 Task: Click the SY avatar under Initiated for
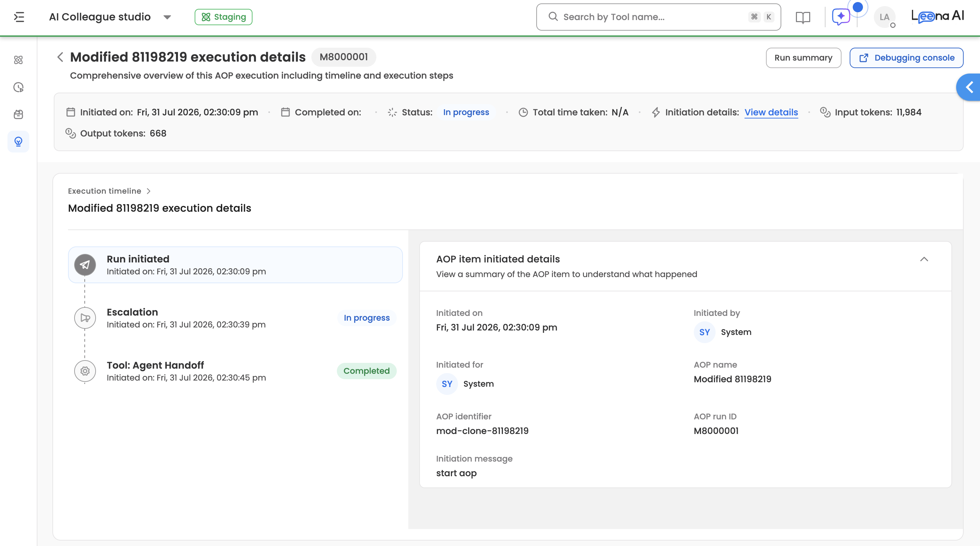(x=447, y=384)
